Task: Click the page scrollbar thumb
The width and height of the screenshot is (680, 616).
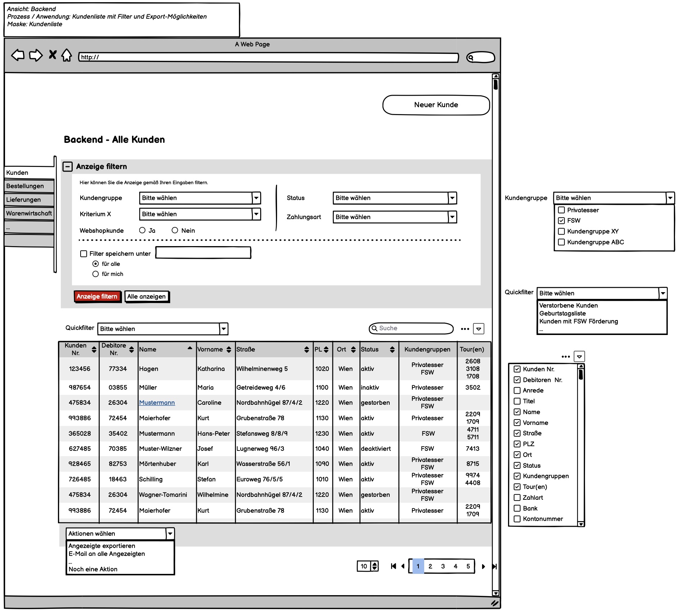Action: coord(495,85)
